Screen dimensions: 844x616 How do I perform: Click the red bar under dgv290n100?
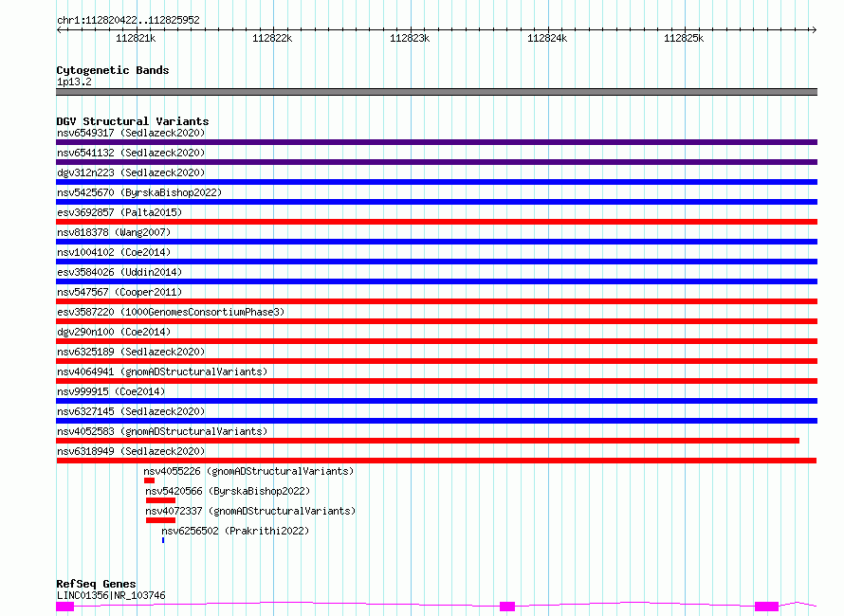tap(436, 341)
